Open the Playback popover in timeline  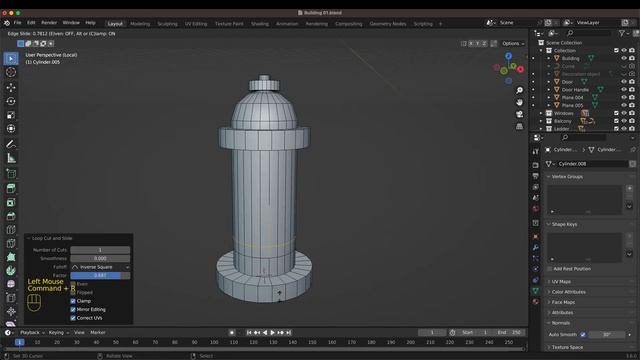(32, 333)
